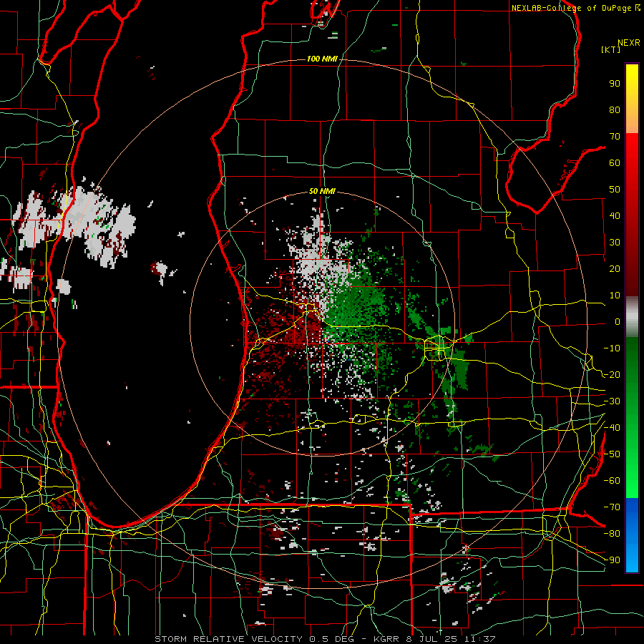The height and width of the screenshot is (644, 644).
Task: Click the -20 value on the velocity scale
Action: pyautogui.click(x=612, y=375)
